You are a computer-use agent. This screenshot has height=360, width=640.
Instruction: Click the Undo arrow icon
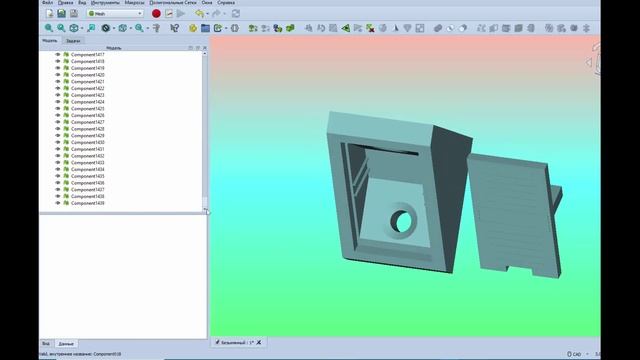point(199,13)
